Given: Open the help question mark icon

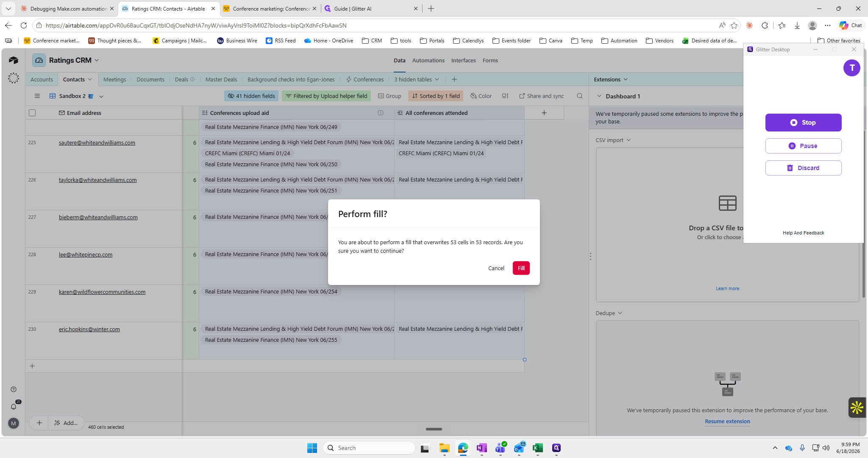Looking at the screenshot, I should point(14,389).
